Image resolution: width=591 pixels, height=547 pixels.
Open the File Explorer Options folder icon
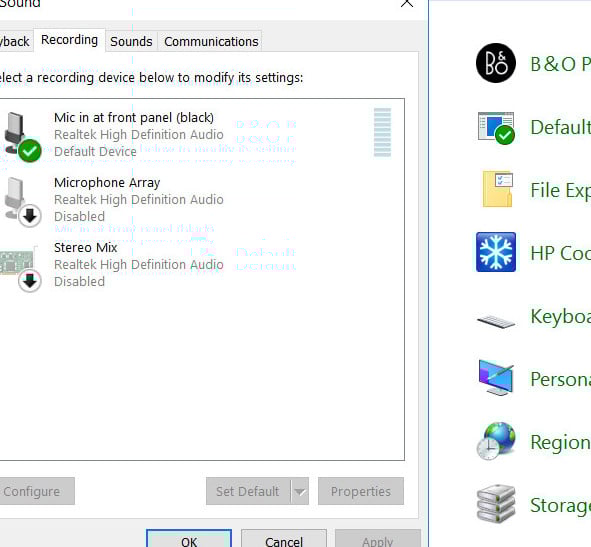coord(498,189)
